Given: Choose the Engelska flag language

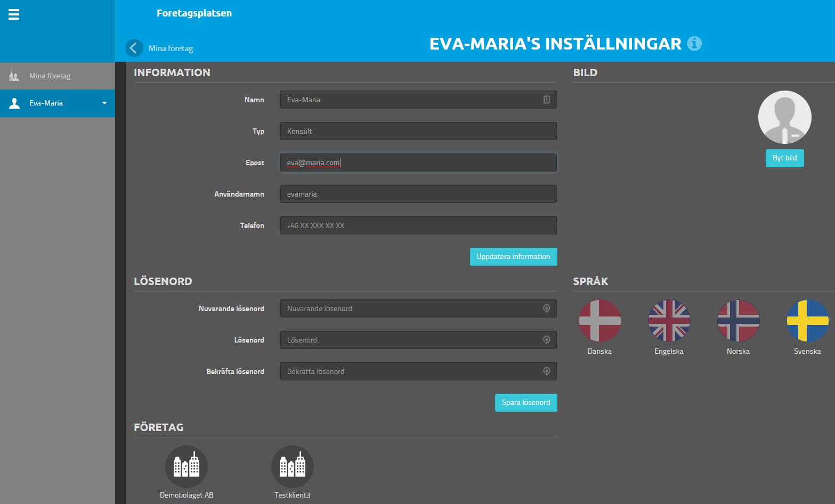Looking at the screenshot, I should click(669, 321).
